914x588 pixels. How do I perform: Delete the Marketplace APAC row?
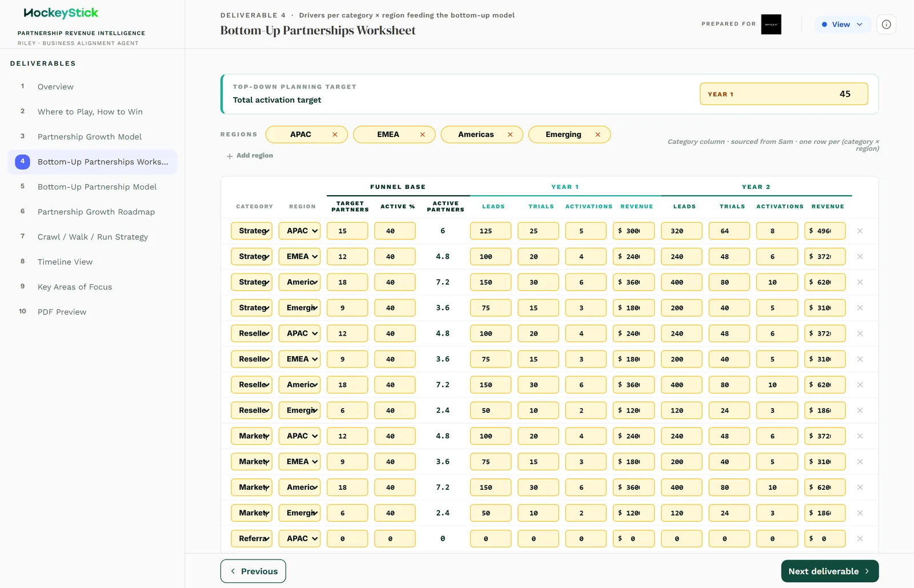tap(860, 436)
